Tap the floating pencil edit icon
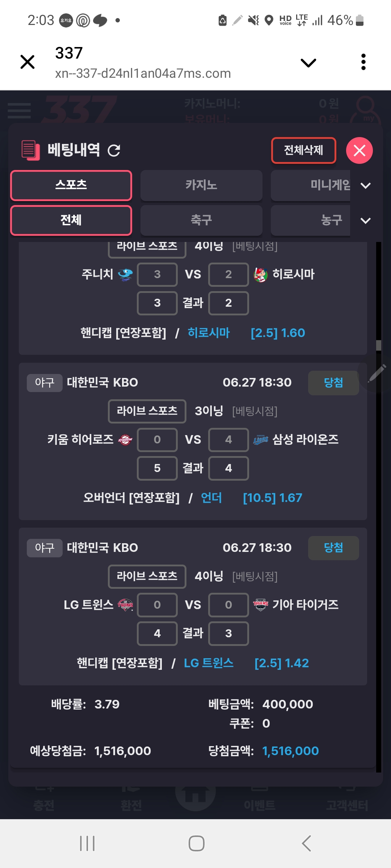Screen dimensions: 391x868 pos(377,374)
